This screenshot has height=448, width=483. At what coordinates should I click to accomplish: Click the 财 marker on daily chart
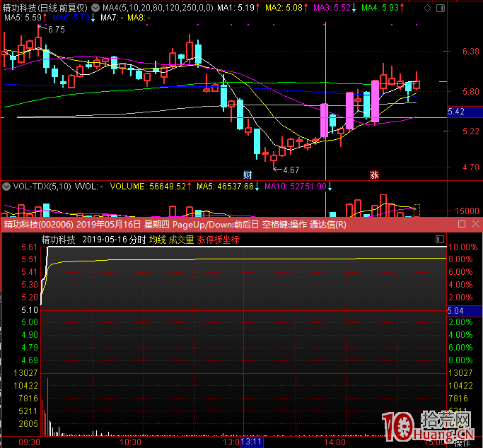click(248, 175)
